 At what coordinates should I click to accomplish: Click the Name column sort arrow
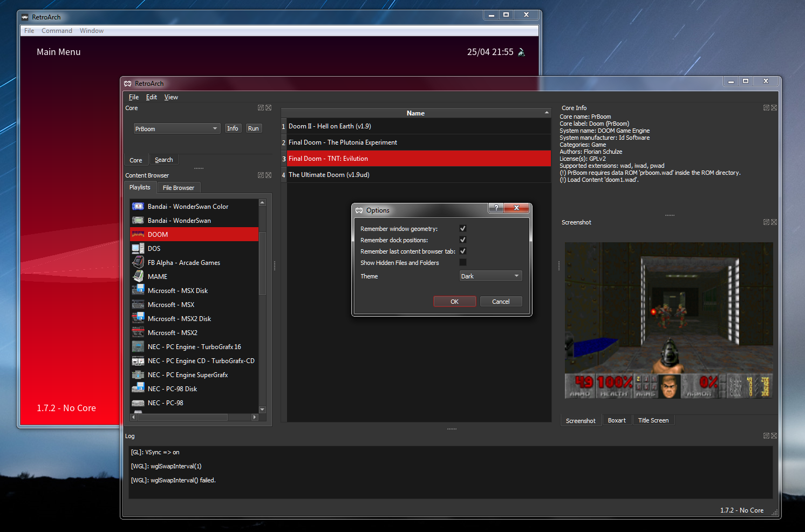pyautogui.click(x=547, y=113)
